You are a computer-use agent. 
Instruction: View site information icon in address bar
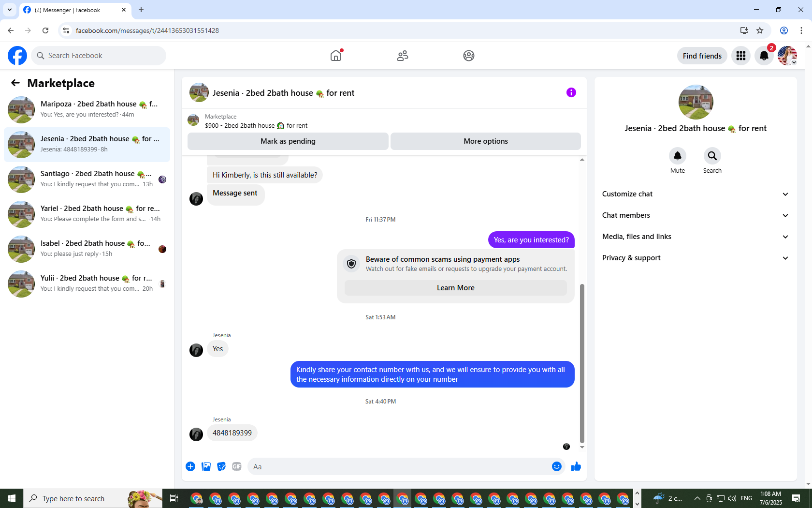pos(66,30)
